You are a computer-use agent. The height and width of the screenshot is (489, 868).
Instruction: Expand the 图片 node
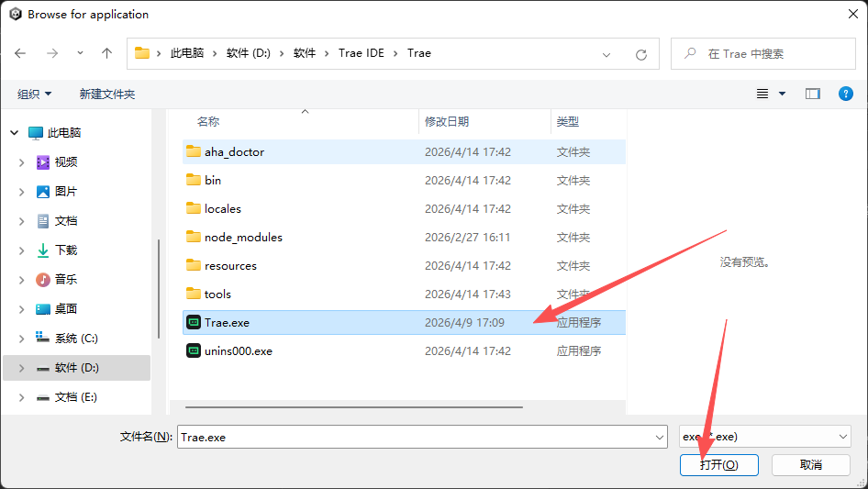tap(22, 192)
